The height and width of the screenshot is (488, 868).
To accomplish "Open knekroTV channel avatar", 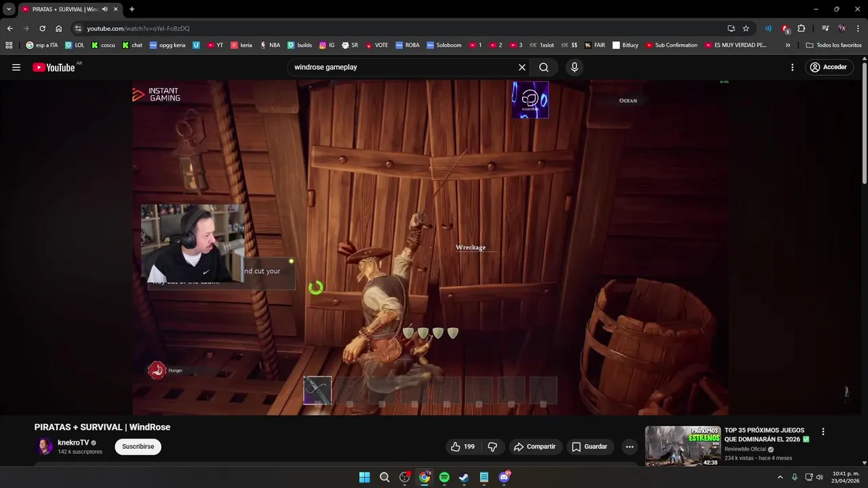I will pyautogui.click(x=44, y=447).
